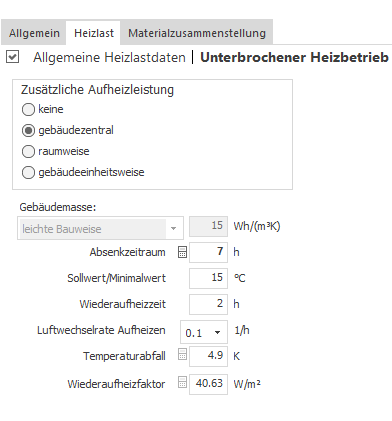Viewport: 392px width, 421px height.
Task: Click calculator icon beside Absenkzeitraum
Action: pyautogui.click(x=182, y=252)
